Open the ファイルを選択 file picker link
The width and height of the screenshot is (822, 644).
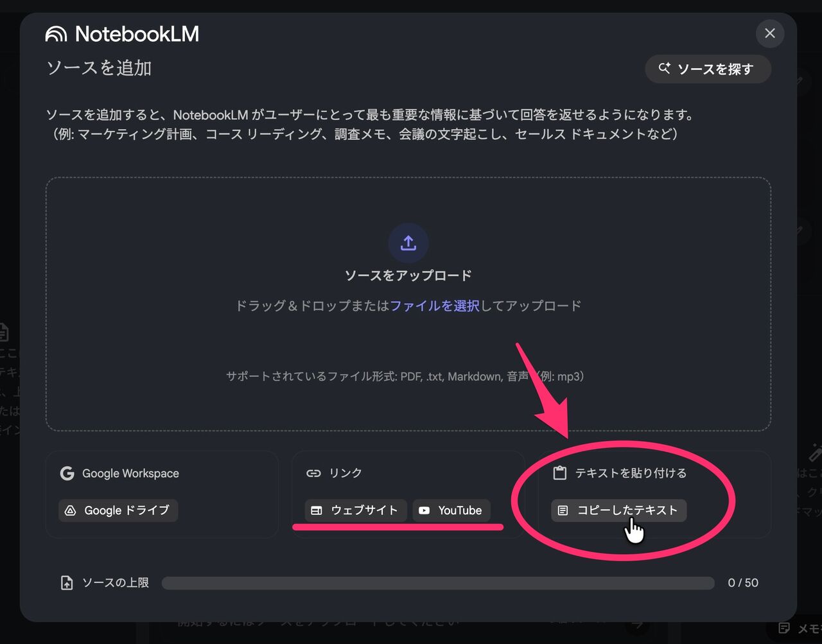pyautogui.click(x=435, y=306)
